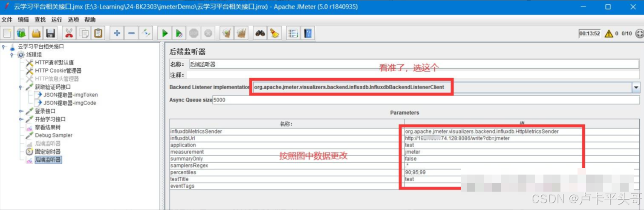Open the 文件 menu

pos(7,20)
